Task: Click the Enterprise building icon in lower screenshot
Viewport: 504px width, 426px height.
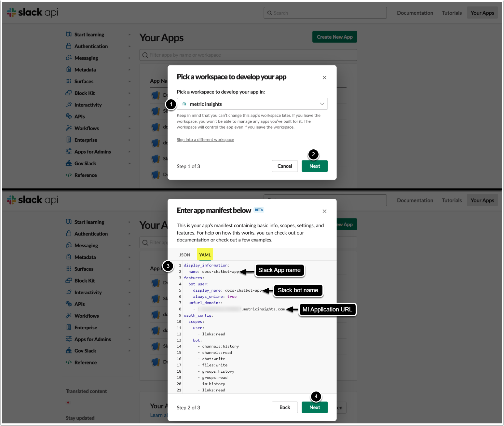Action: tap(69, 327)
